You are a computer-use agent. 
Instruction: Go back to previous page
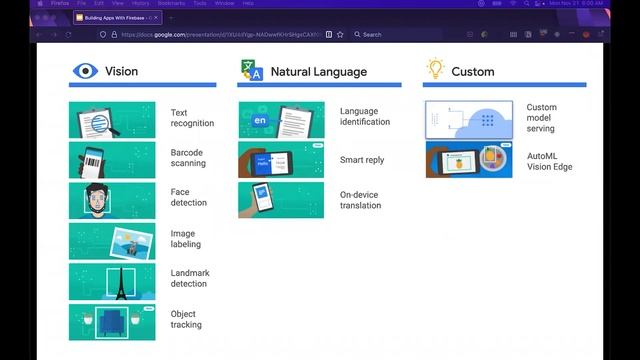pos(39,35)
